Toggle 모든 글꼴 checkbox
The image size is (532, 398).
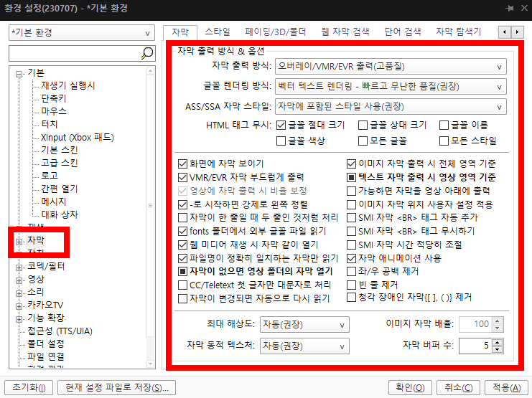tap(363, 141)
